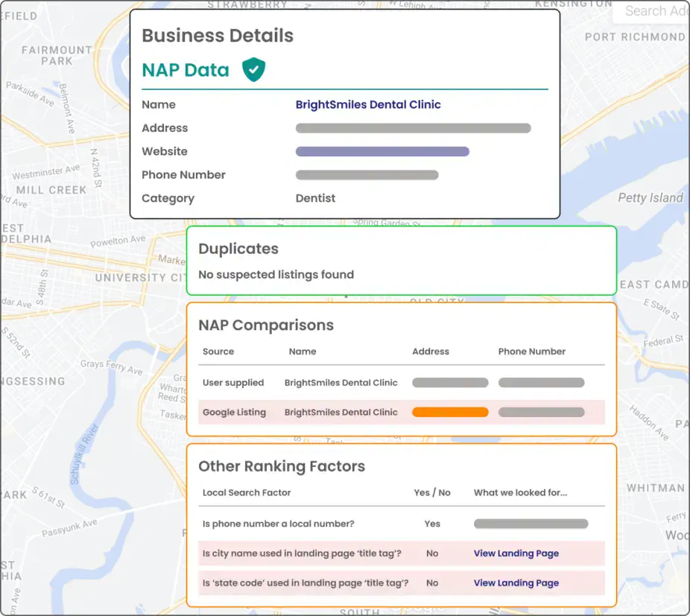Click Yes beside local phone number factor

[x=432, y=524]
